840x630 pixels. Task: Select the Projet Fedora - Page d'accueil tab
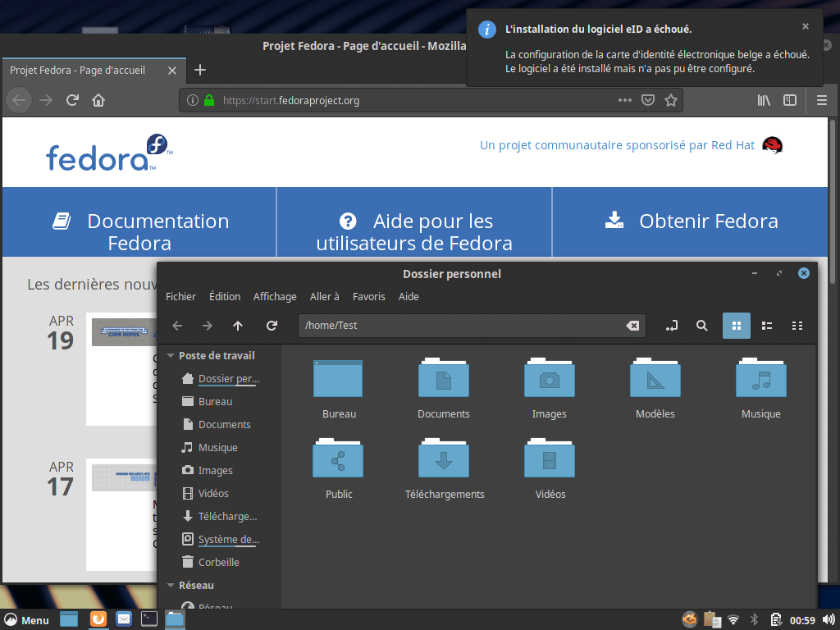tap(94, 71)
